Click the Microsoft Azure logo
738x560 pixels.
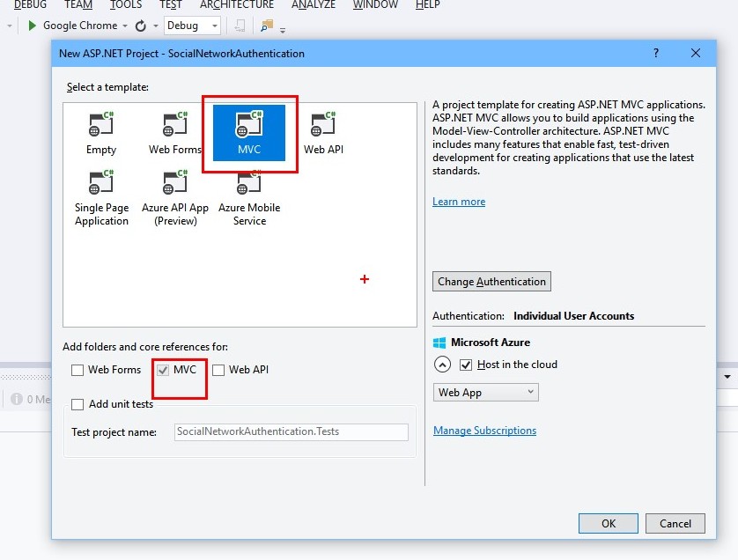[x=439, y=343]
